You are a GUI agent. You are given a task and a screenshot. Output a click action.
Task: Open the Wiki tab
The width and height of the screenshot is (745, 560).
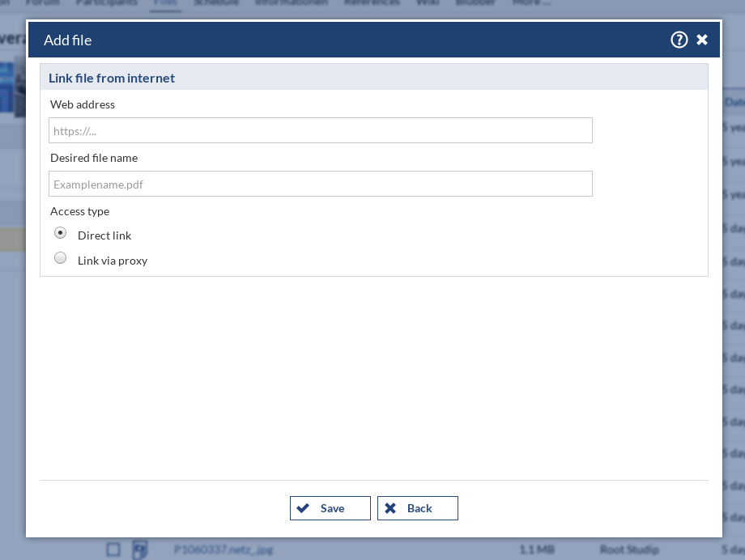pyautogui.click(x=428, y=3)
